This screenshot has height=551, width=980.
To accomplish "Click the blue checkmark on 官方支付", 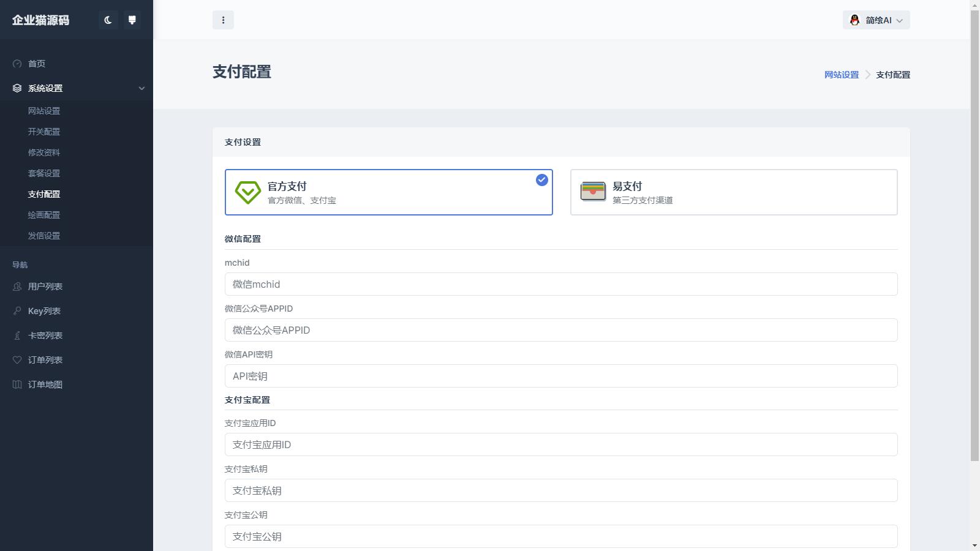I will (x=541, y=180).
